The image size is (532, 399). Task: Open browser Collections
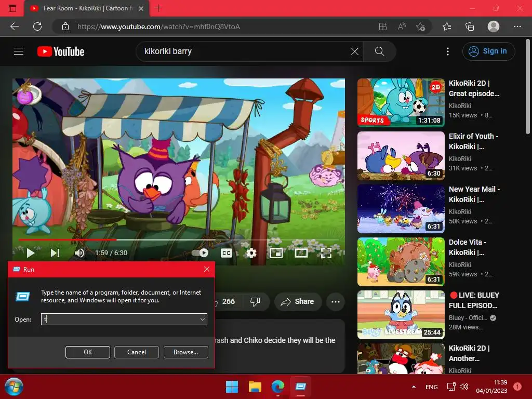(x=470, y=26)
